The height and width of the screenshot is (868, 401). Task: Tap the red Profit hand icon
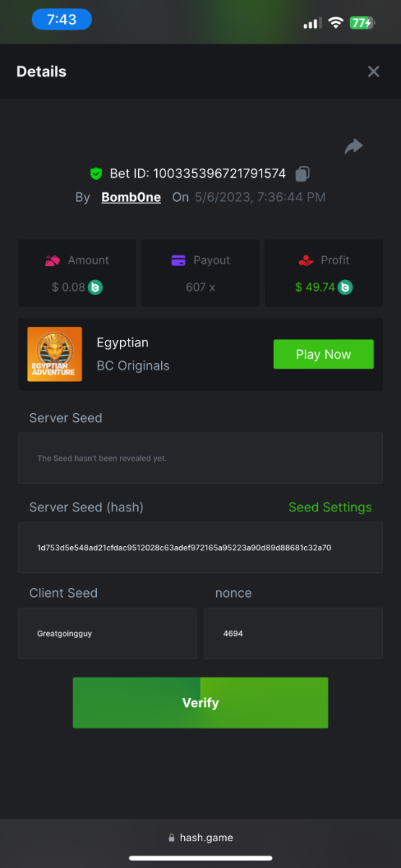tap(306, 260)
